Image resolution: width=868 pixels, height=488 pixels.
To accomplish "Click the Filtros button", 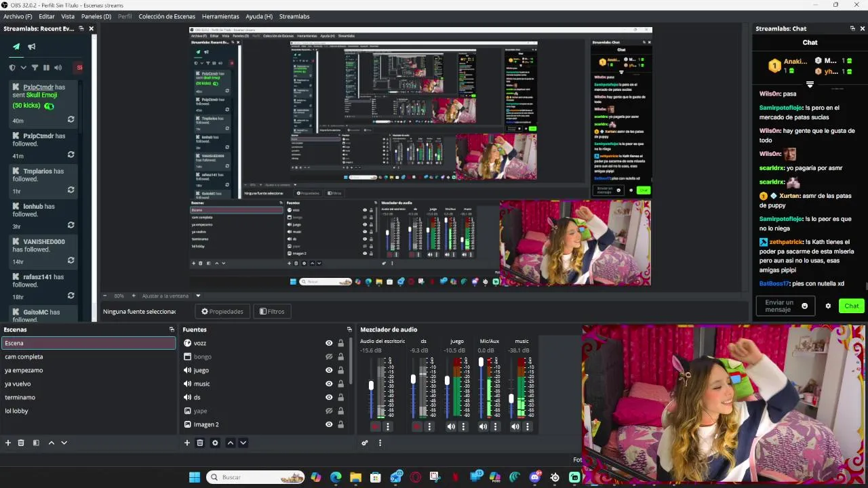I will point(272,311).
